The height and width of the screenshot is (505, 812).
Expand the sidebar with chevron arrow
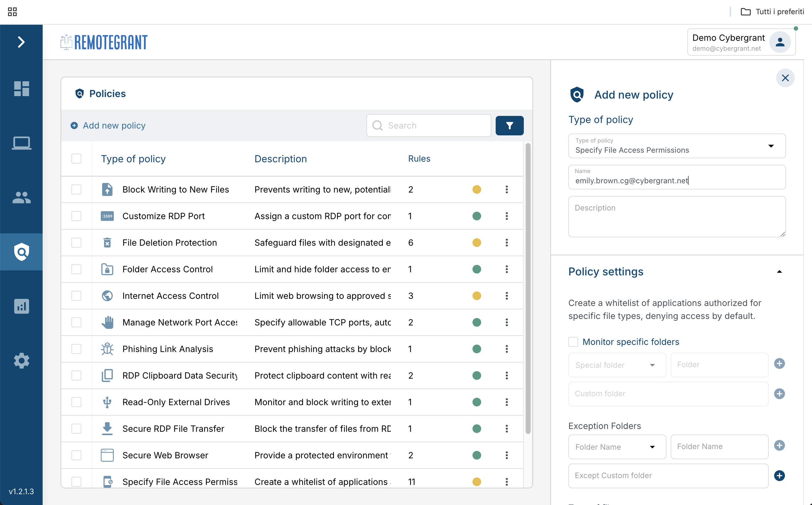pos(21,42)
